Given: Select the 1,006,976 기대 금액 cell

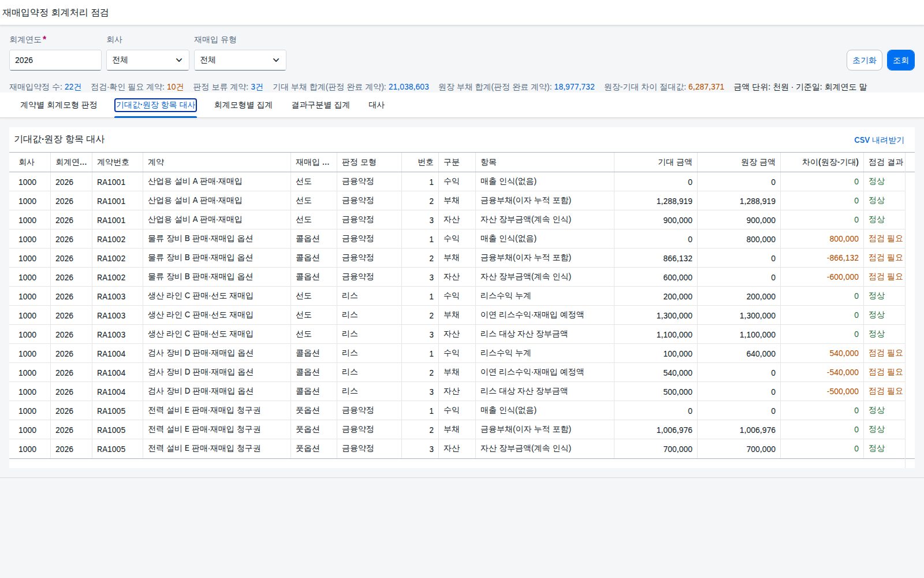Looking at the screenshot, I should (x=674, y=430).
